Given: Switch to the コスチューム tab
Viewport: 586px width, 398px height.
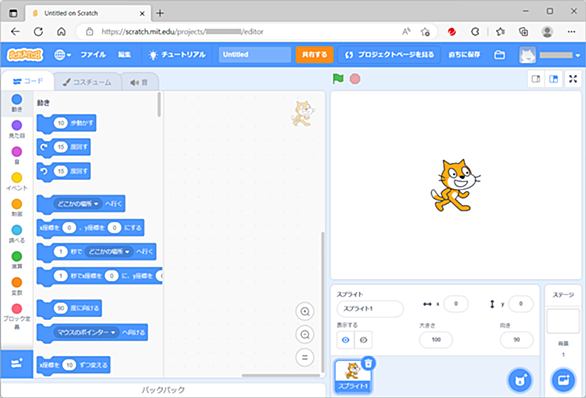Looking at the screenshot, I should [87, 82].
